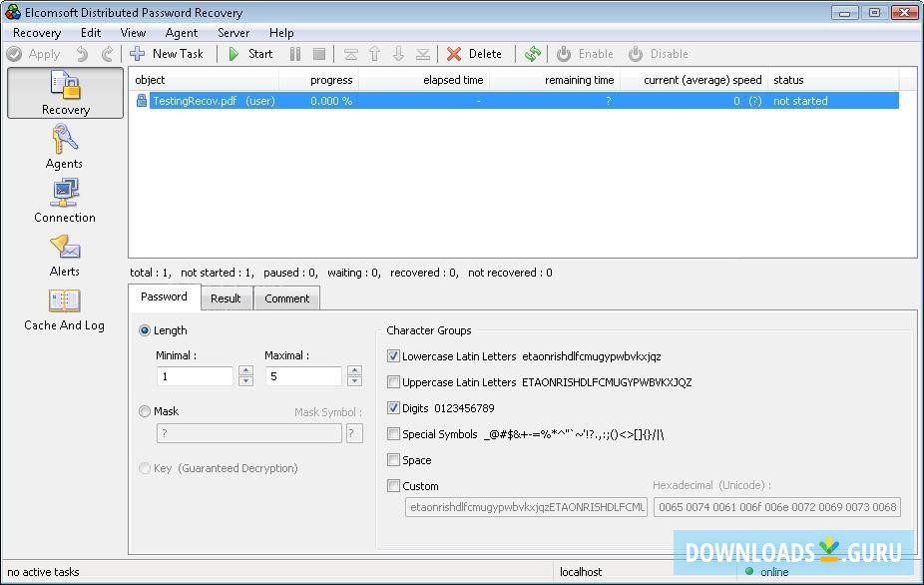924x585 pixels.
Task: Open the Agents section in sidebar
Action: [64, 146]
